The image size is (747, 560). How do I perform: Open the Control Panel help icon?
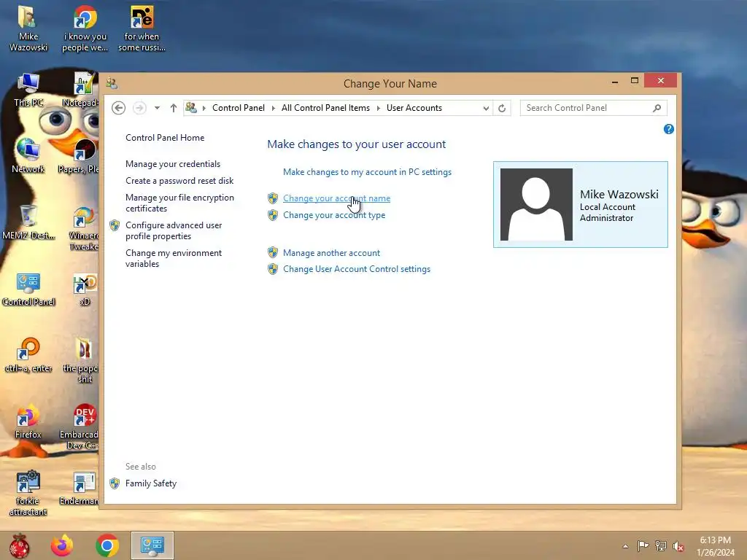coord(668,129)
